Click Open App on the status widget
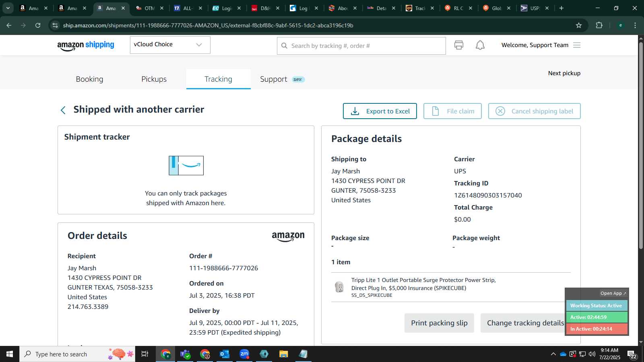This screenshot has width=644, height=362. (613, 293)
